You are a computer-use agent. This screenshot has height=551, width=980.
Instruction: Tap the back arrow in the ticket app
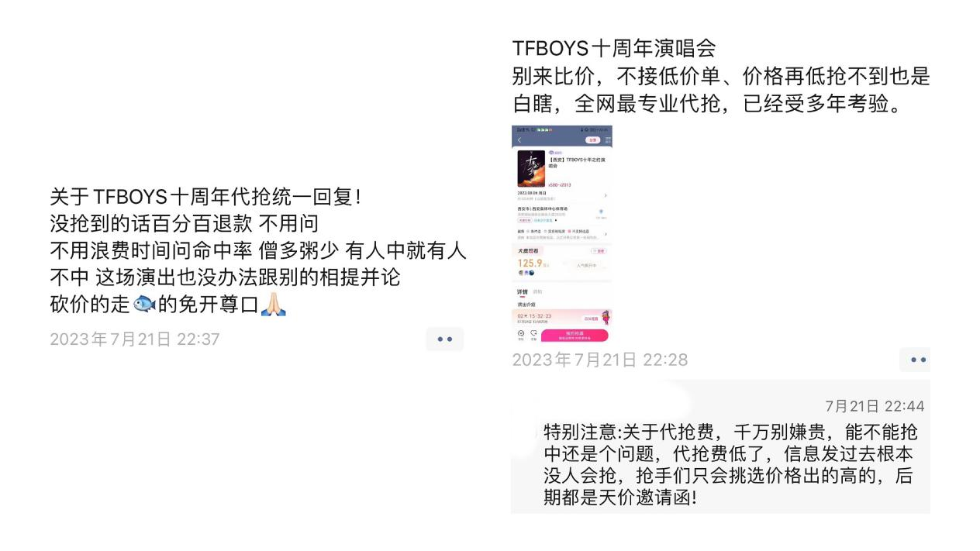coord(519,140)
